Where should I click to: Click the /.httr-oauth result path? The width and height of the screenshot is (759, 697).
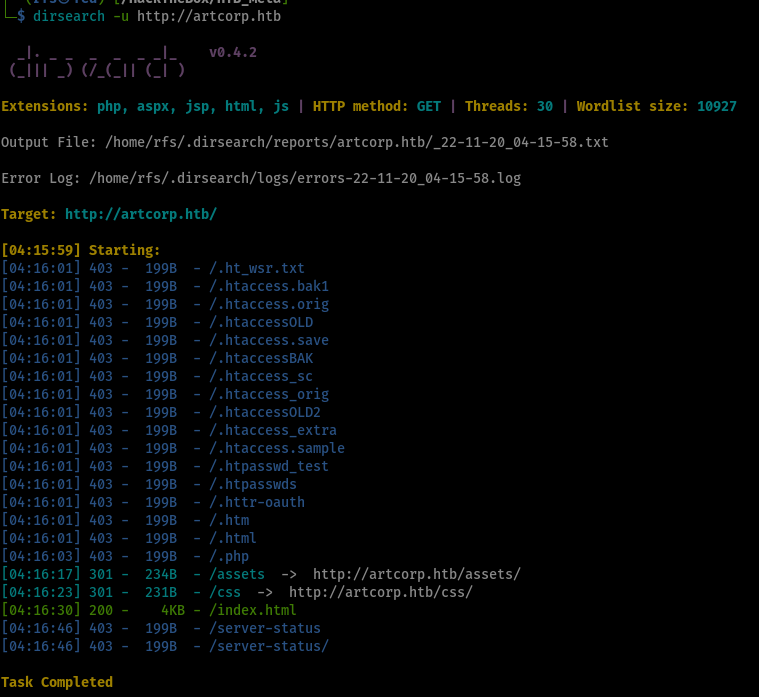coord(257,502)
